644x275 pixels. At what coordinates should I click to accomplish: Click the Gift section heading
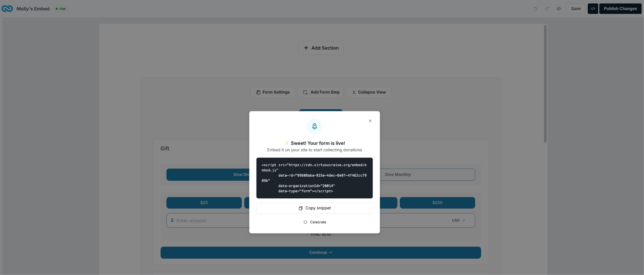coord(165,148)
